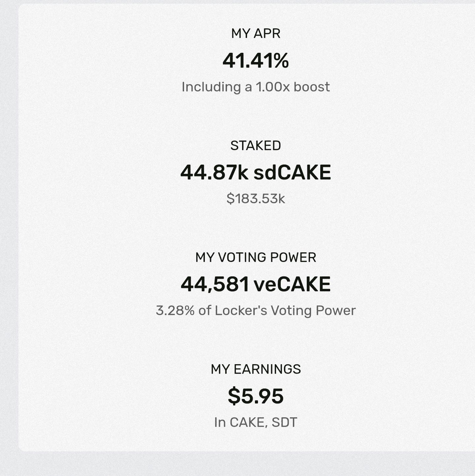Click the 3.28% share figure
Viewport: 475px width, 476px height.
click(175, 310)
